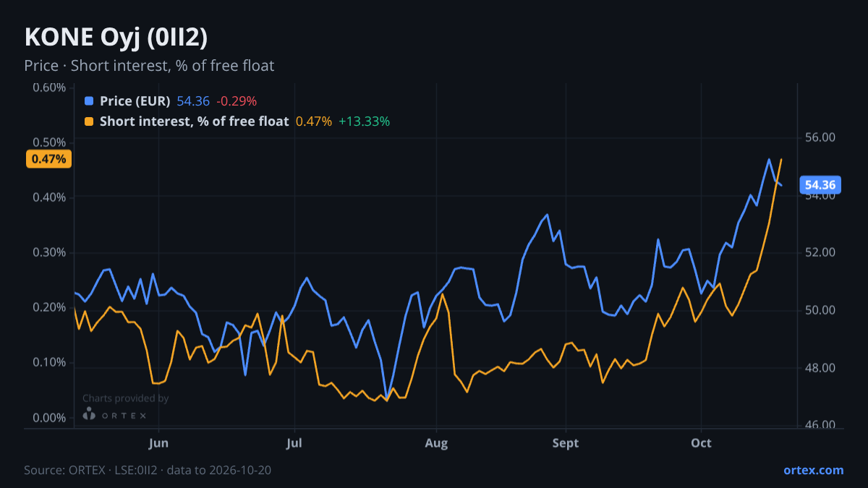Click the 0.50% left axis label

[x=49, y=142]
